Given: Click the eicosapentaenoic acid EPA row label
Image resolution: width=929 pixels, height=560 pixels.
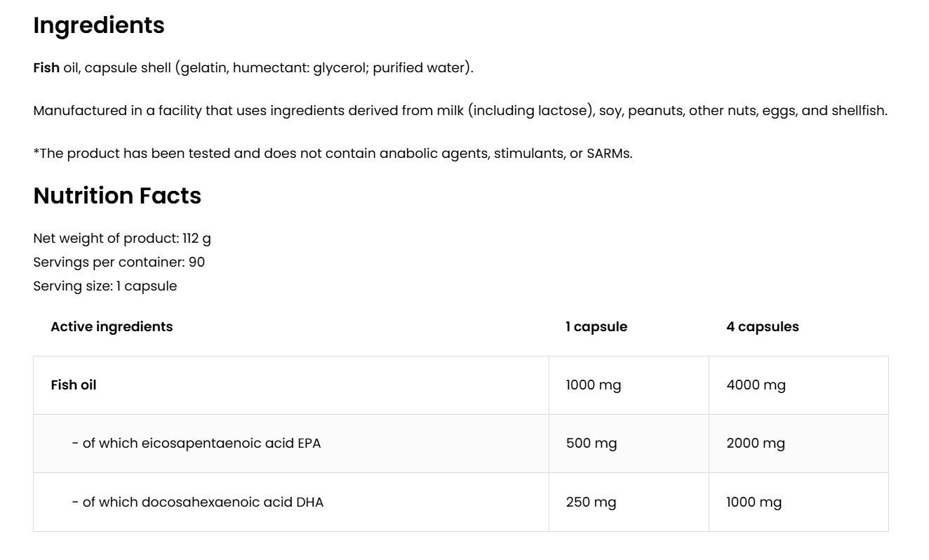Looking at the screenshot, I should click(x=196, y=444).
